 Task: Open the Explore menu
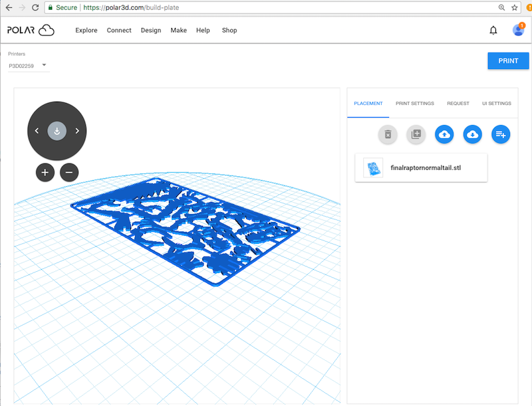pyautogui.click(x=86, y=30)
